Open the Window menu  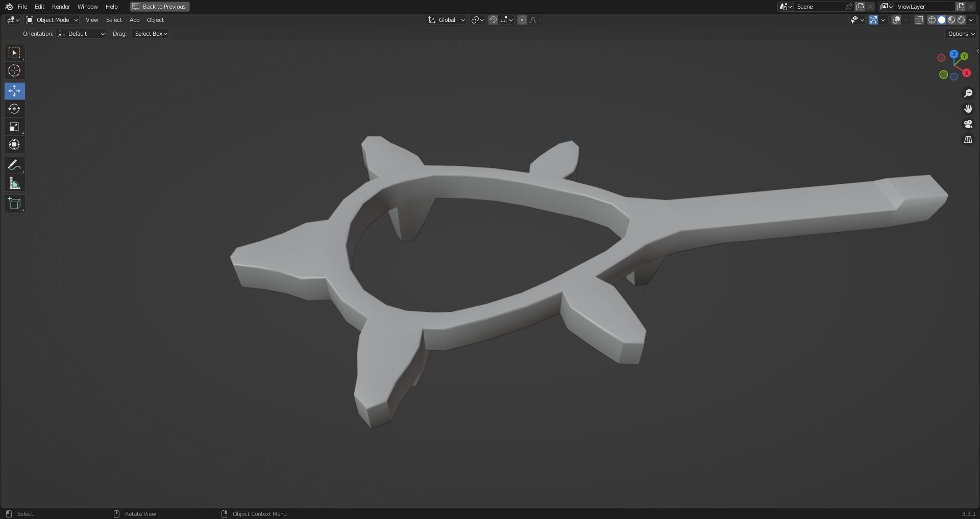click(87, 7)
